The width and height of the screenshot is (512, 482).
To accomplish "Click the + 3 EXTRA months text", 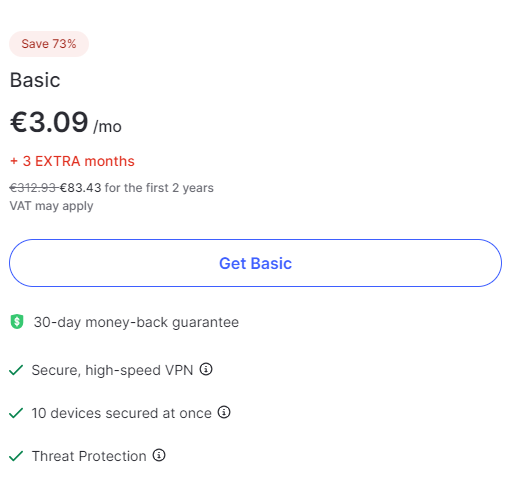I will tap(72, 161).
